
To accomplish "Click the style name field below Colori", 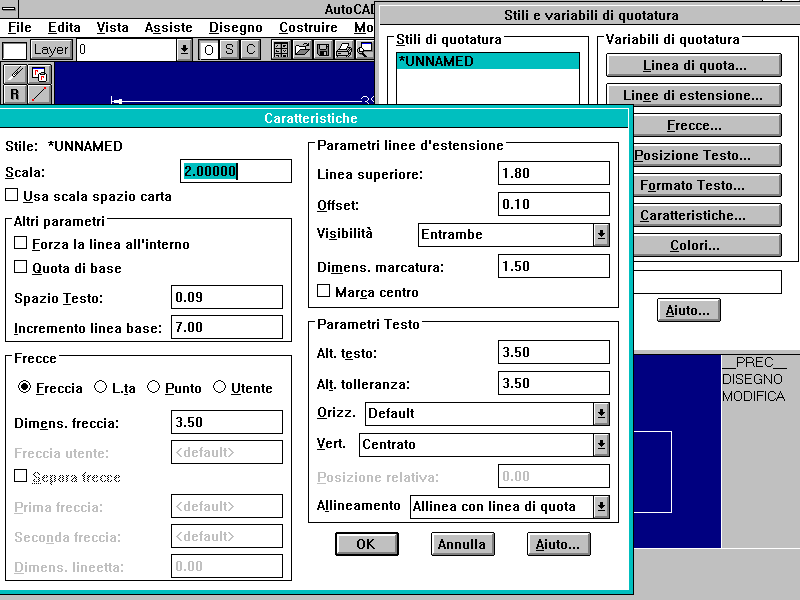I will (707, 282).
